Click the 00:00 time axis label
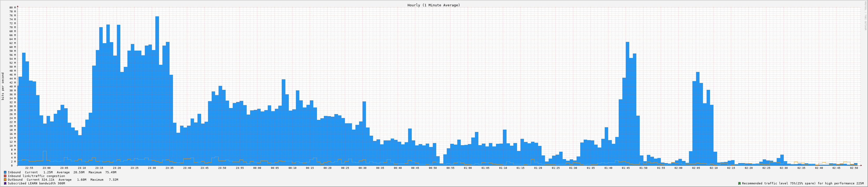 coord(257,168)
